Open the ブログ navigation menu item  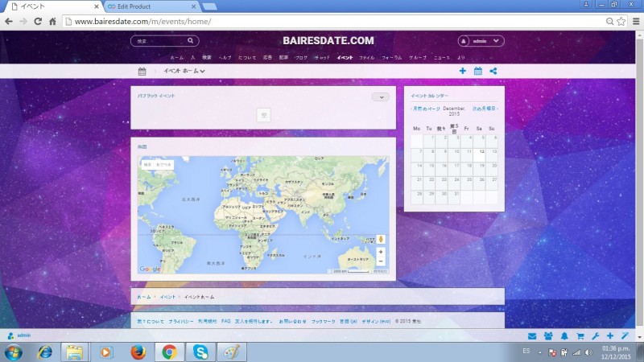tap(300, 58)
